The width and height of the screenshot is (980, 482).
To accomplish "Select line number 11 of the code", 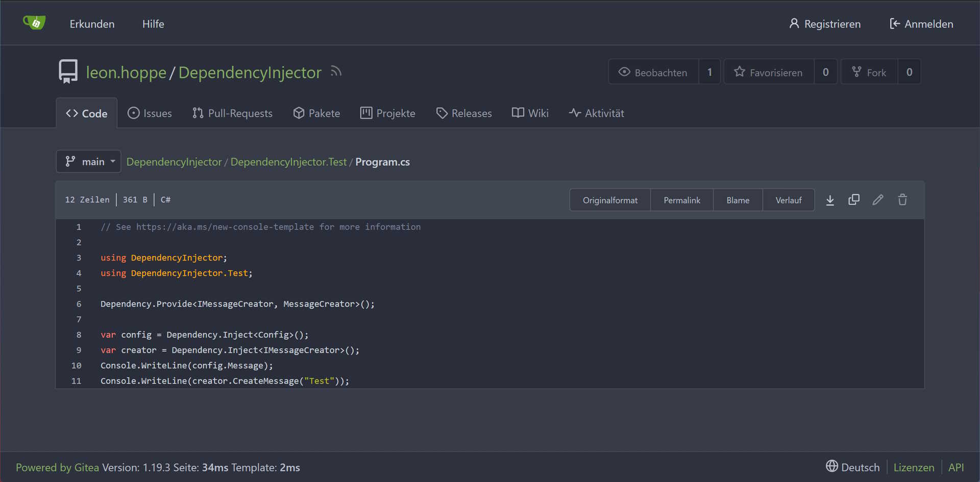I will 77,381.
